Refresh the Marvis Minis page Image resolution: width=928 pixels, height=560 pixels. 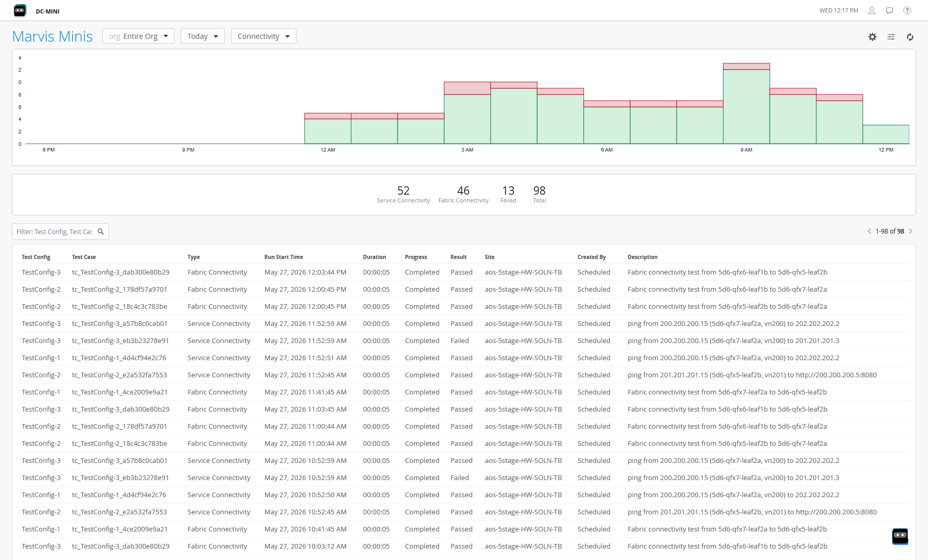pos(910,37)
